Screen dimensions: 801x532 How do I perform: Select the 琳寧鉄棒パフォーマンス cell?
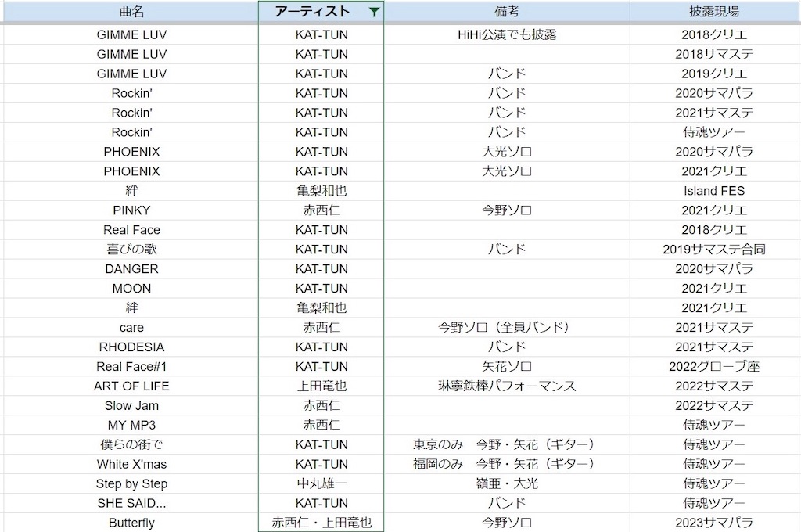click(x=507, y=386)
